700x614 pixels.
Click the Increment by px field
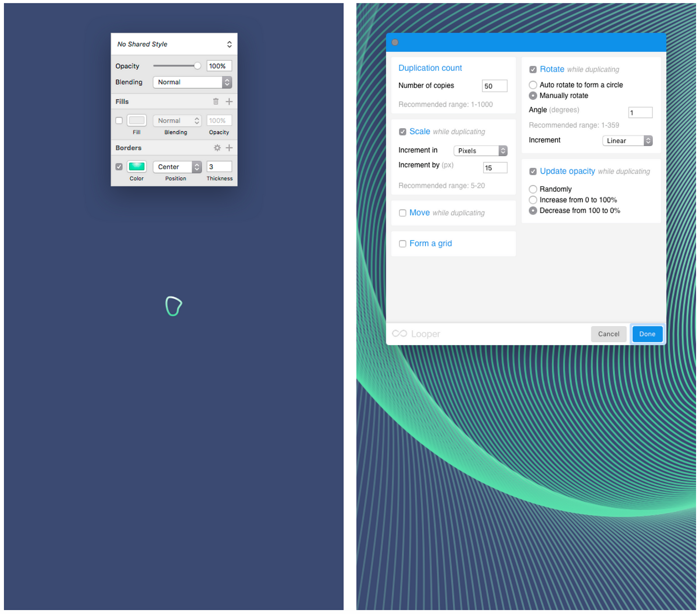tap(495, 167)
